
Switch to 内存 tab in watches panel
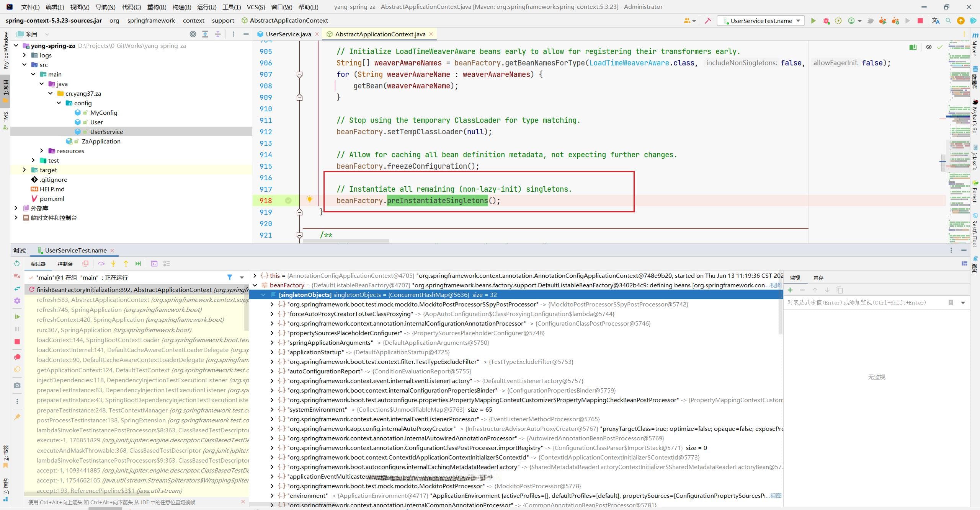pos(818,278)
